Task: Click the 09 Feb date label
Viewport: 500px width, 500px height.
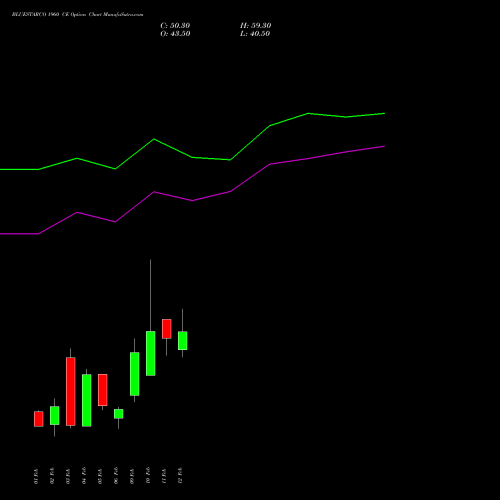Action: pyautogui.click(x=132, y=476)
